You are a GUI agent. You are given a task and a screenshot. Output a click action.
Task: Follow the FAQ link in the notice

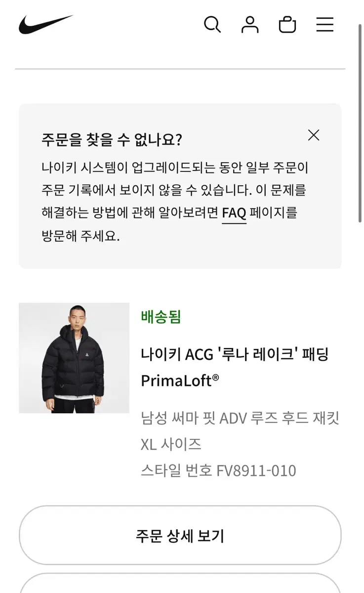coord(234,213)
